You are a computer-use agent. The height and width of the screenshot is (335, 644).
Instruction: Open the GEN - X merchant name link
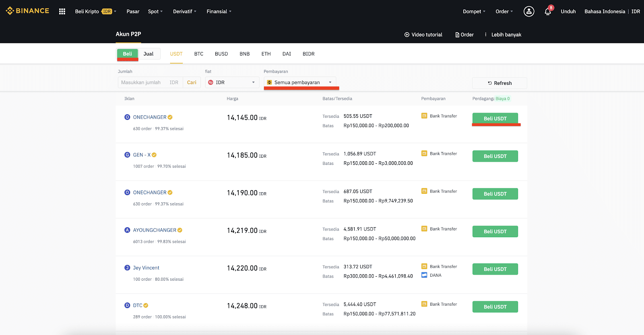(x=142, y=155)
